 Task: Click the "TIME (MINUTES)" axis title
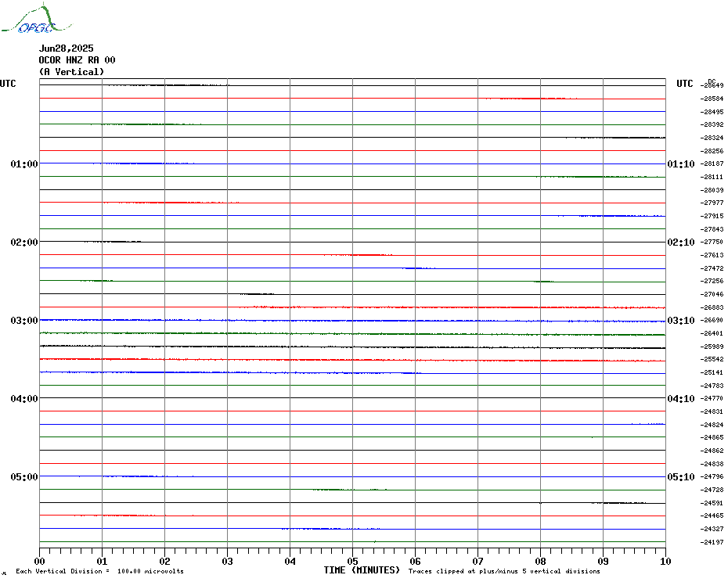pos(362,570)
